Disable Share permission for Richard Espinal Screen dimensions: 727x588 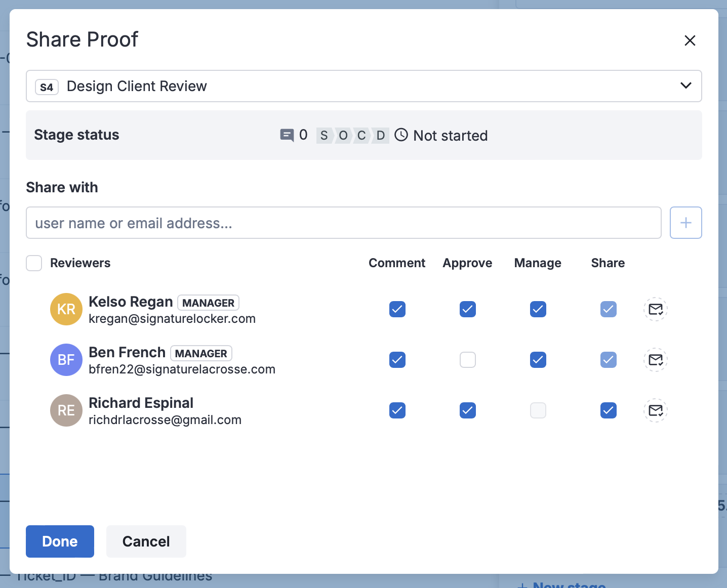point(608,410)
